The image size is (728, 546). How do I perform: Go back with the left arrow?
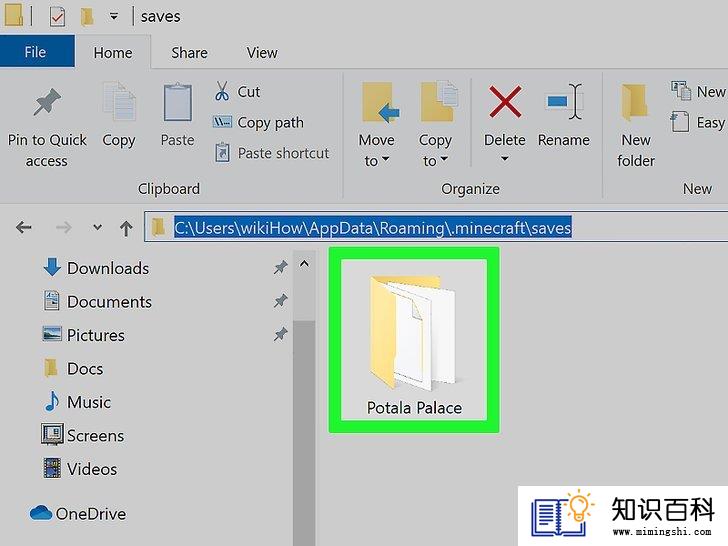coord(24,227)
